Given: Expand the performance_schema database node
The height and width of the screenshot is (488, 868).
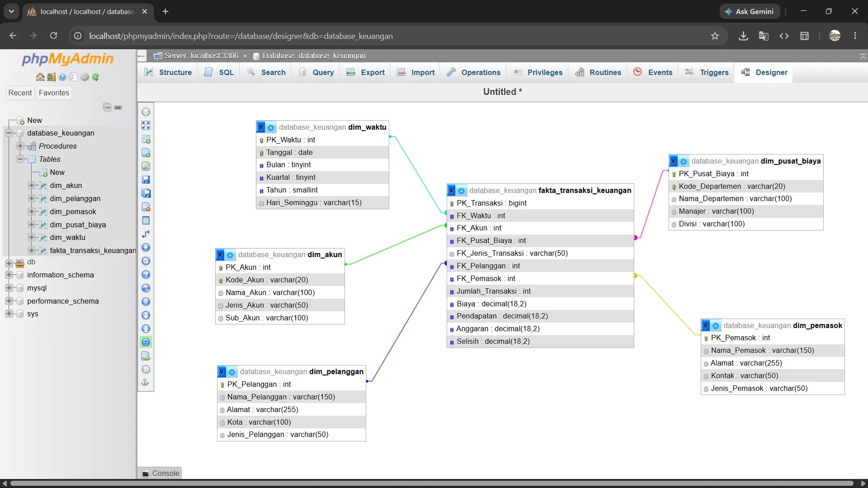Looking at the screenshot, I should coord(9,301).
